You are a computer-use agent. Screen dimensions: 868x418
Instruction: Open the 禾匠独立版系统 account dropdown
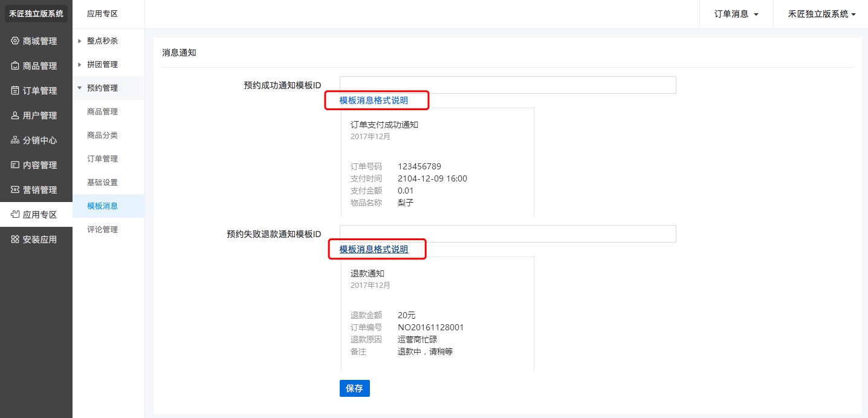821,14
